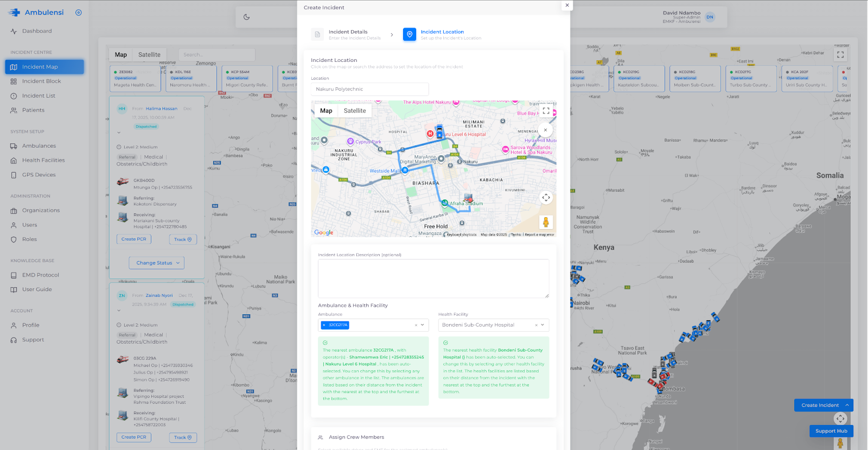Click the Location field containing Nakuru Polytechnic

[369, 89]
